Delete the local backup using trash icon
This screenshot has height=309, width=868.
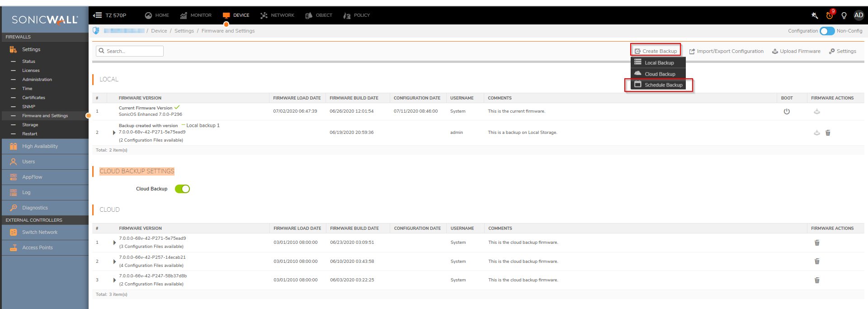828,133
